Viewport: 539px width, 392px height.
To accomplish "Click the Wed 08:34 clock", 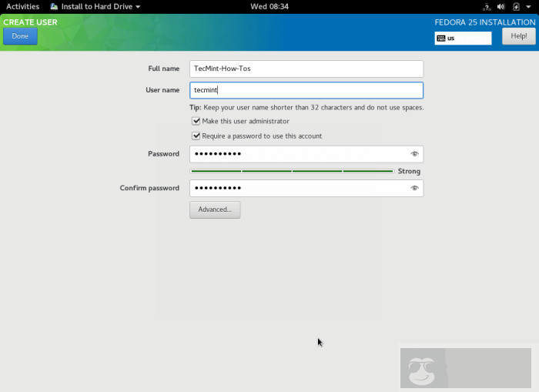I will tap(269, 6).
